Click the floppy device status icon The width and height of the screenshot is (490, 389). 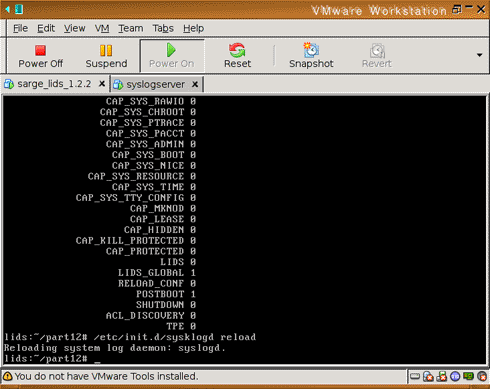coord(442,377)
